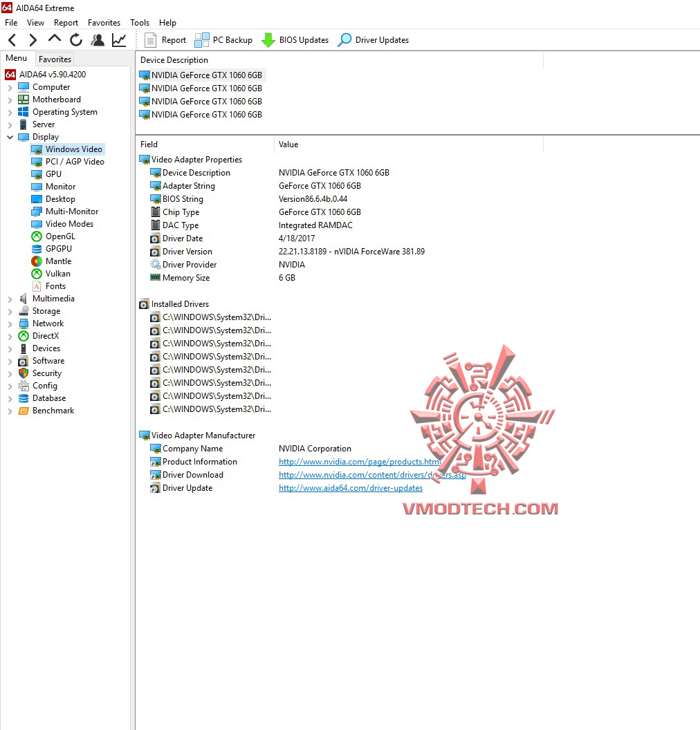The width and height of the screenshot is (700, 730).
Task: Open the File menu
Action: click(x=11, y=23)
